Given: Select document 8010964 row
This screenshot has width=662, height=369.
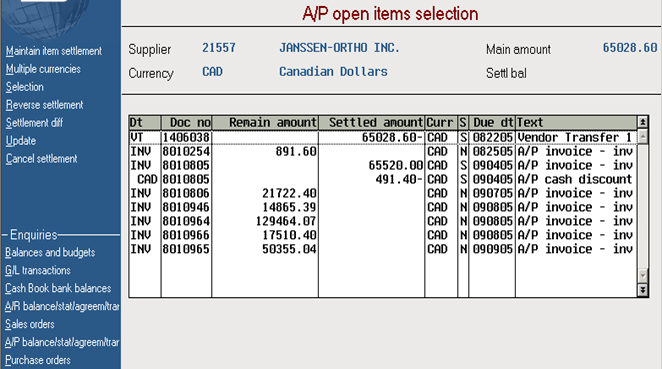Looking at the screenshot, I should tap(383, 221).
